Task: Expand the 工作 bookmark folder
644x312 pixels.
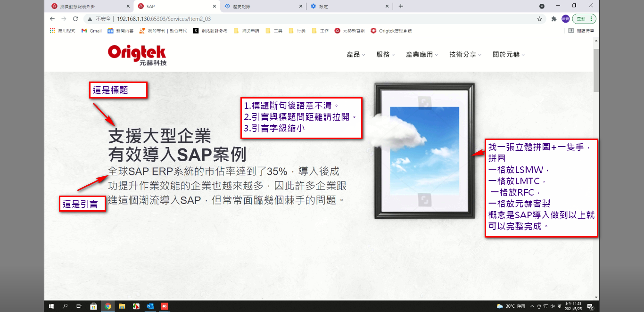Action: point(320,31)
